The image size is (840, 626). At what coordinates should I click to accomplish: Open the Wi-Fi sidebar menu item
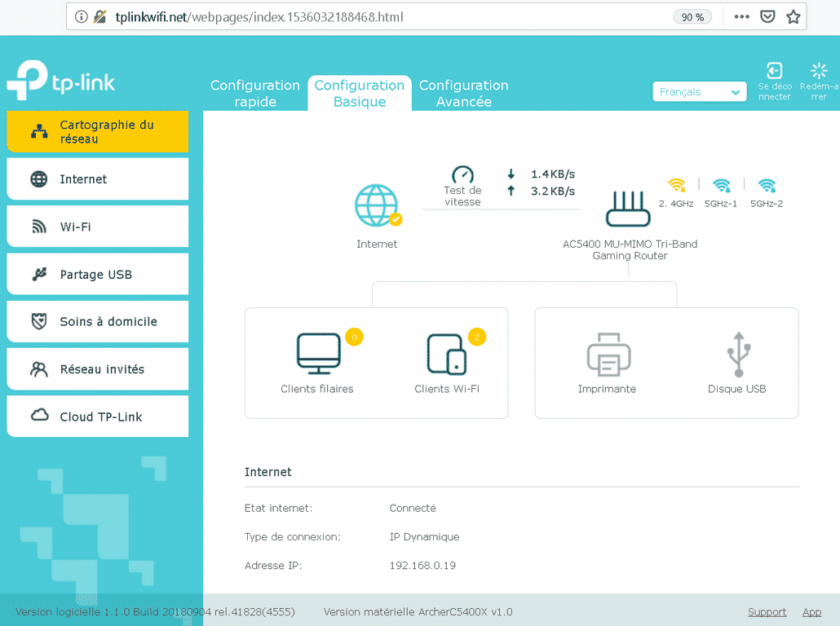point(98,227)
